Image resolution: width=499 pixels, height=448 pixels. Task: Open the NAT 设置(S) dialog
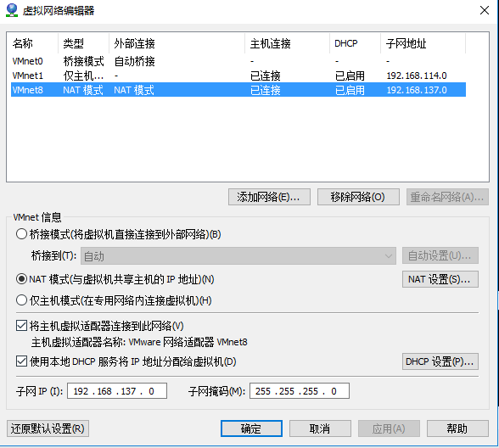[440, 279]
